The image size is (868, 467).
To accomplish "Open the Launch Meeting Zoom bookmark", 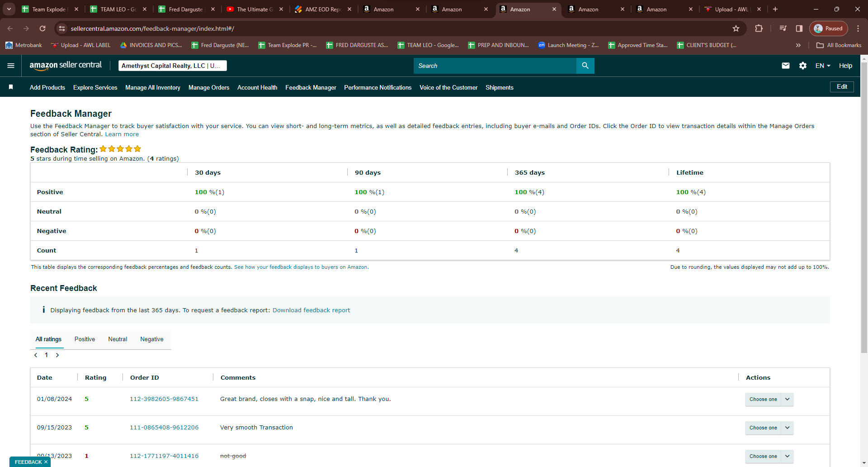I will coord(568,45).
